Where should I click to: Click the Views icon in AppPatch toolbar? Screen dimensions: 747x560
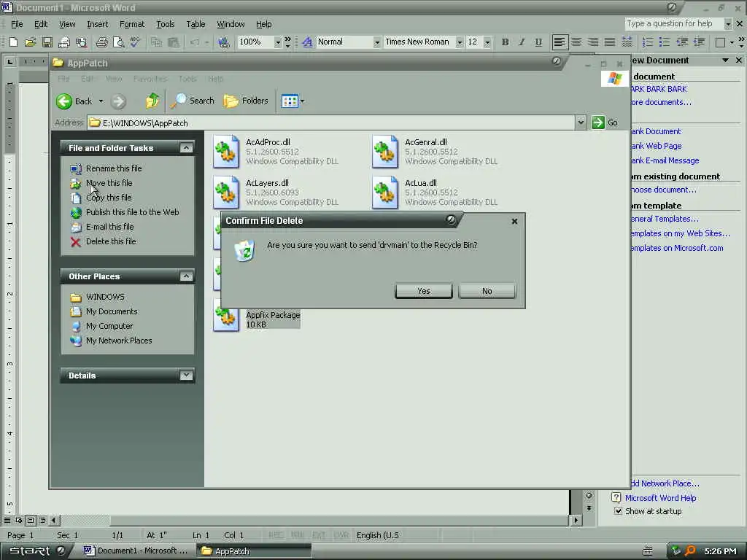click(x=290, y=101)
